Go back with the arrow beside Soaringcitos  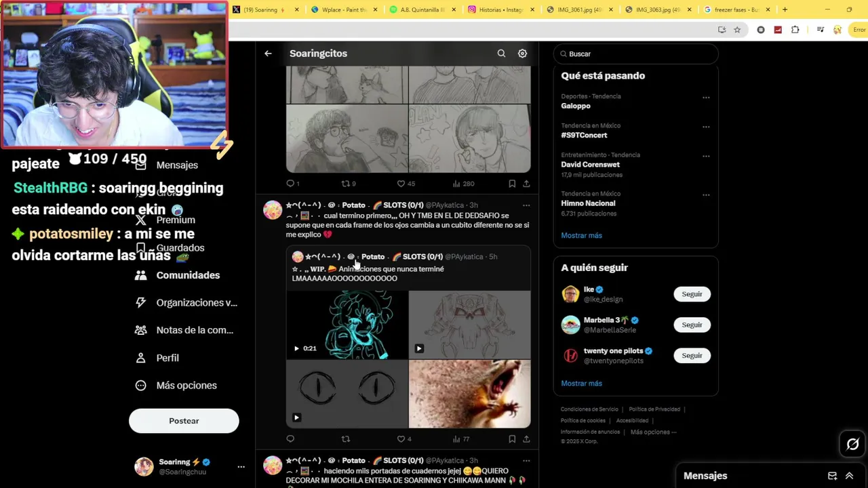(268, 54)
